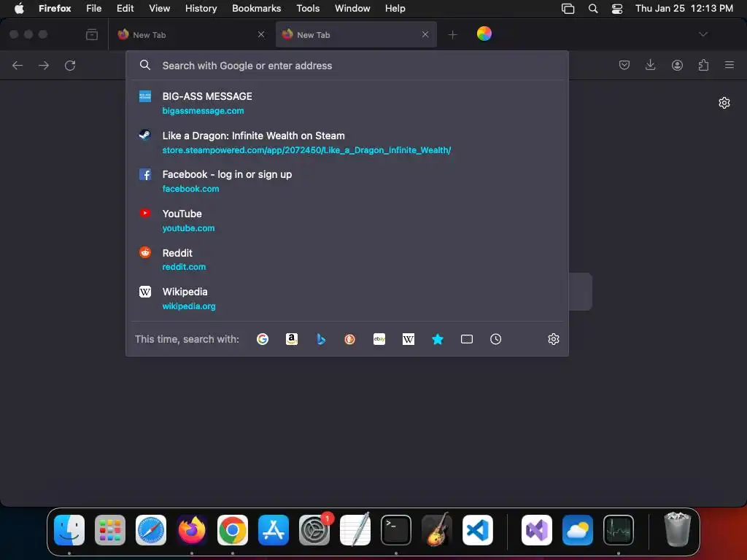Reload the current page
This screenshot has width=747, height=560.
[70, 65]
